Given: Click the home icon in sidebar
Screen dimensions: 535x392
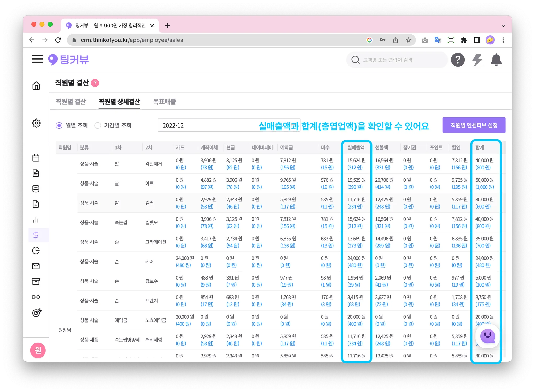Looking at the screenshot, I should (x=36, y=86).
